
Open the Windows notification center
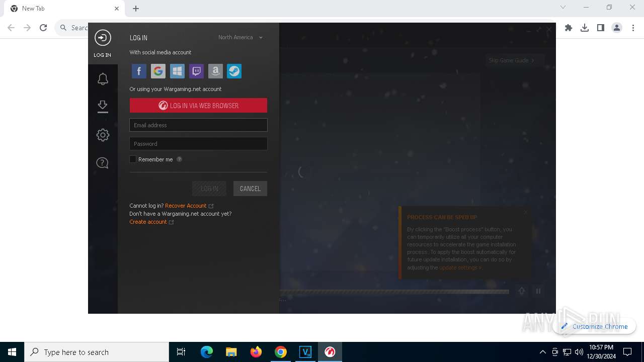[627, 352]
